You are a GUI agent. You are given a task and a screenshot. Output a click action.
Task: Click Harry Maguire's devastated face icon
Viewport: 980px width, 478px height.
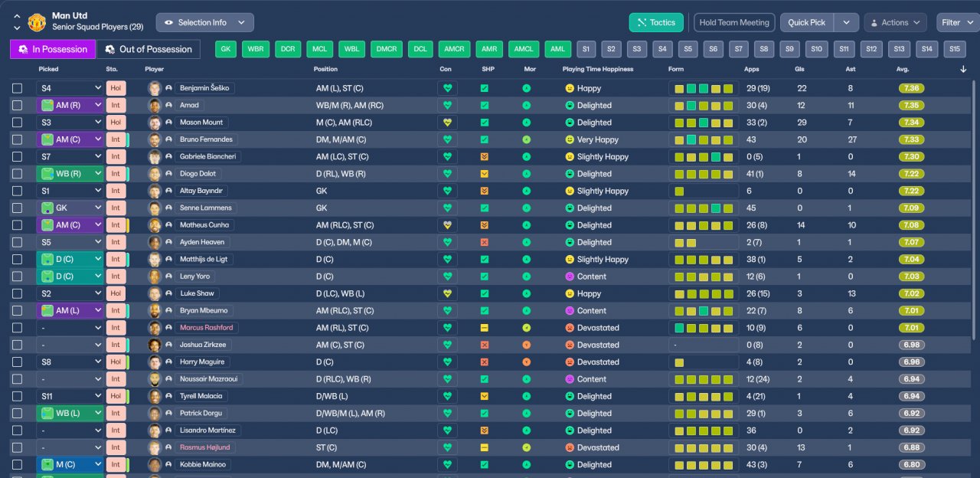pos(570,362)
